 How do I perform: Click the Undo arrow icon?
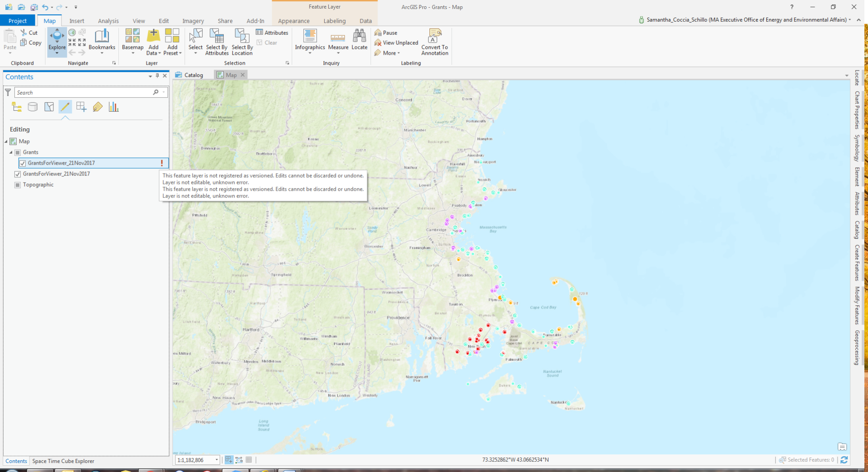click(45, 7)
